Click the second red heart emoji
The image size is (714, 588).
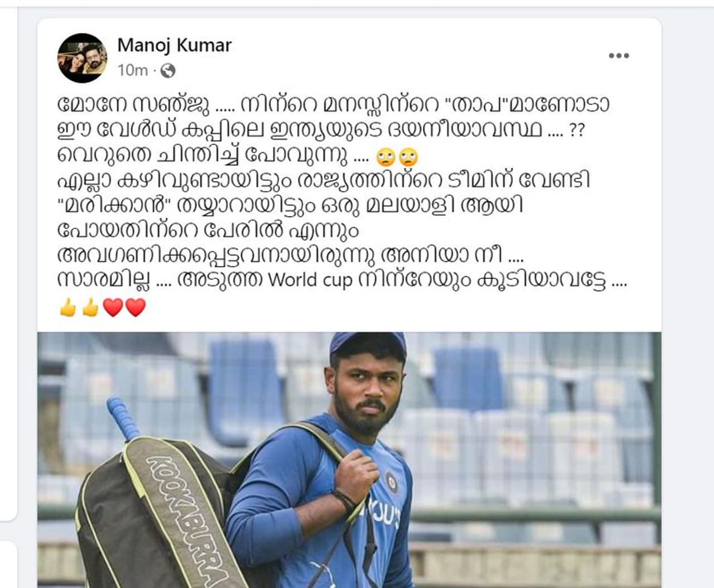tap(136, 307)
